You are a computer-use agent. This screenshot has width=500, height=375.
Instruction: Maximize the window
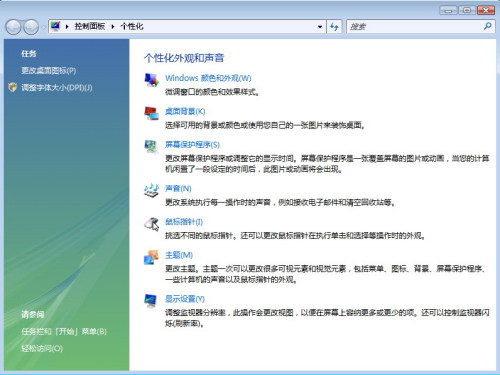tap(467, 10)
